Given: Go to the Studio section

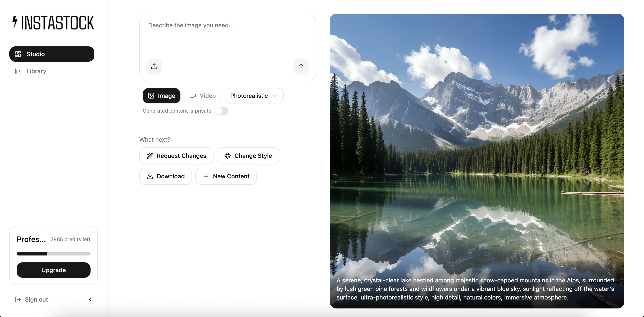Looking at the screenshot, I should (52, 54).
